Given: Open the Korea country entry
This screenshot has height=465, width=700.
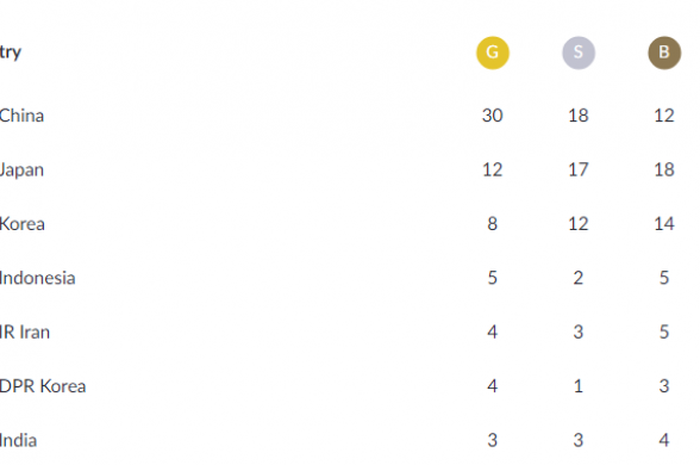Looking at the screenshot, I should tap(22, 224).
